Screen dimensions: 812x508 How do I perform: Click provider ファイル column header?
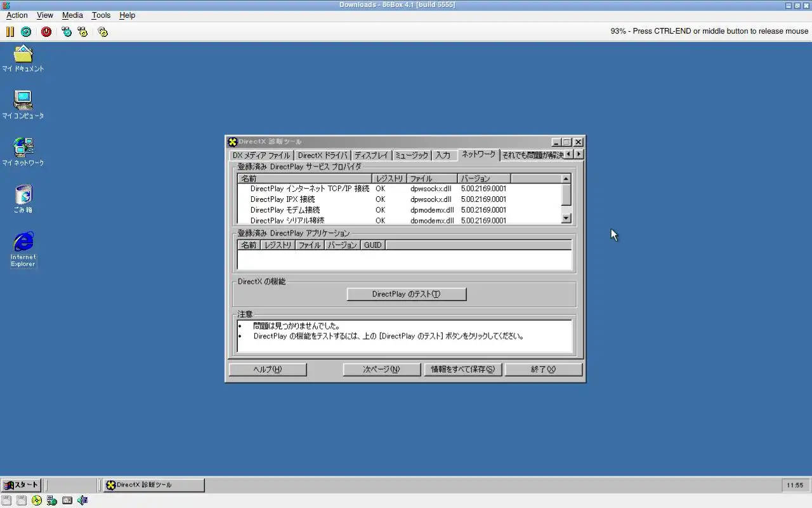coord(432,178)
